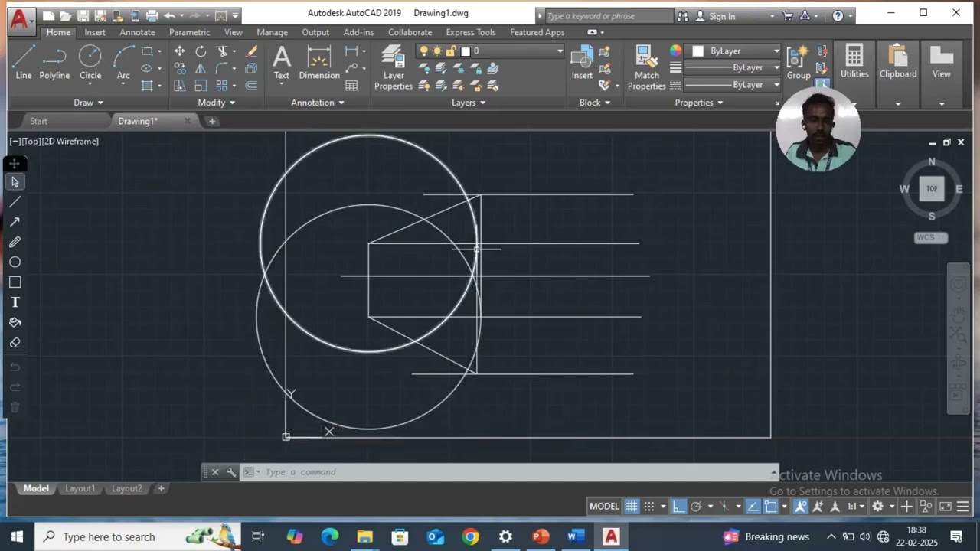
Task: Click the Rotate tool
Action: pyautogui.click(x=201, y=51)
